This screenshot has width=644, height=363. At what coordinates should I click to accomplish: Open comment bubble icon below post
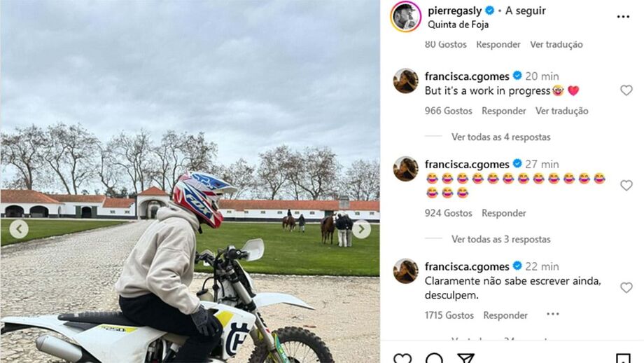click(x=434, y=358)
